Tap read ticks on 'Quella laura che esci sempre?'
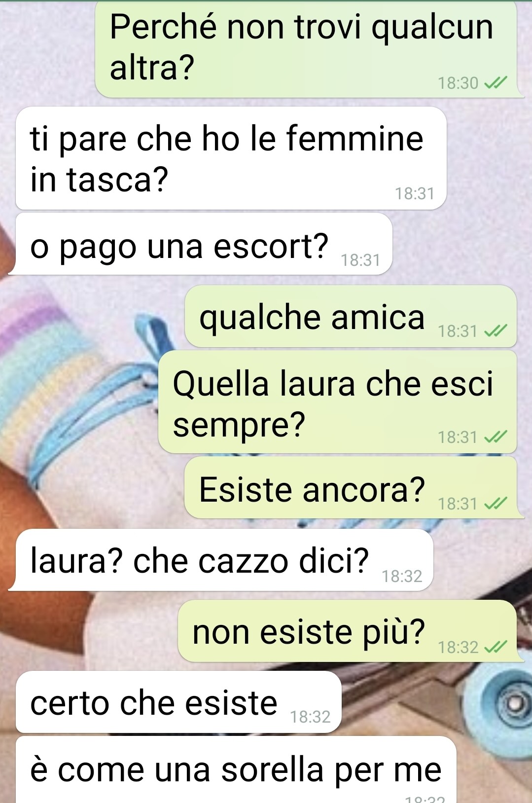The height and width of the screenshot is (803, 532). [496, 437]
